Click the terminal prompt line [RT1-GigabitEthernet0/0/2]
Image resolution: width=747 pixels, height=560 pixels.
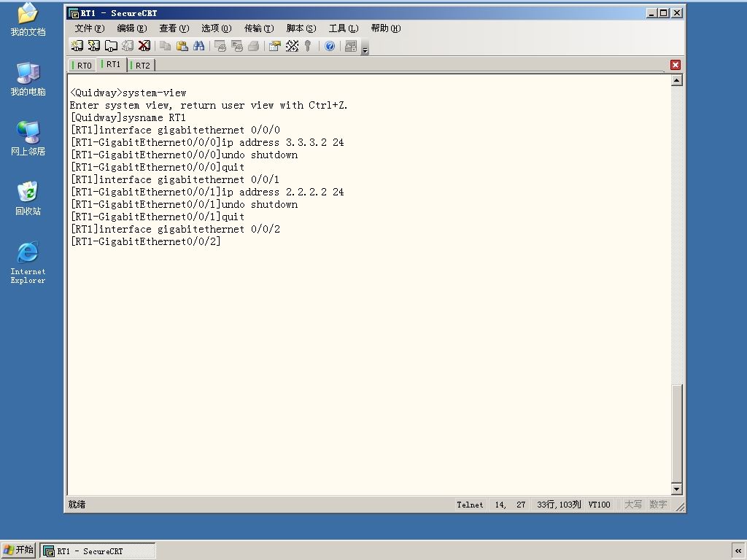pos(145,241)
